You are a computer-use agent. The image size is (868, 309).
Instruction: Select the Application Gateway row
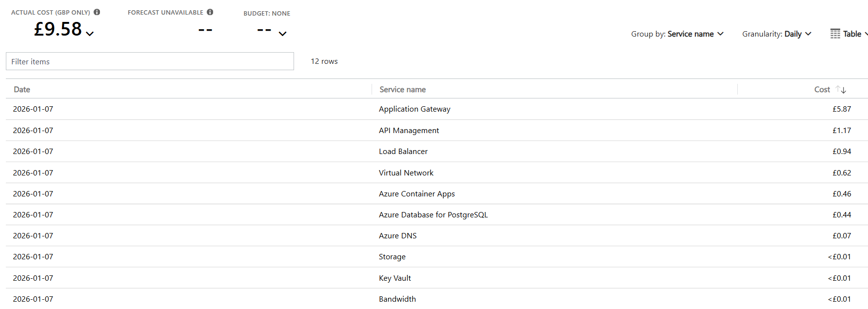414,109
